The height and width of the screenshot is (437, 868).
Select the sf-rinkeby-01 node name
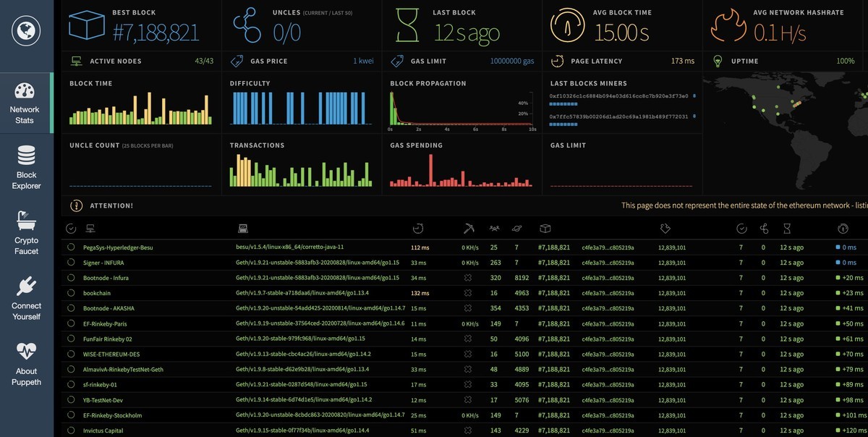100,384
